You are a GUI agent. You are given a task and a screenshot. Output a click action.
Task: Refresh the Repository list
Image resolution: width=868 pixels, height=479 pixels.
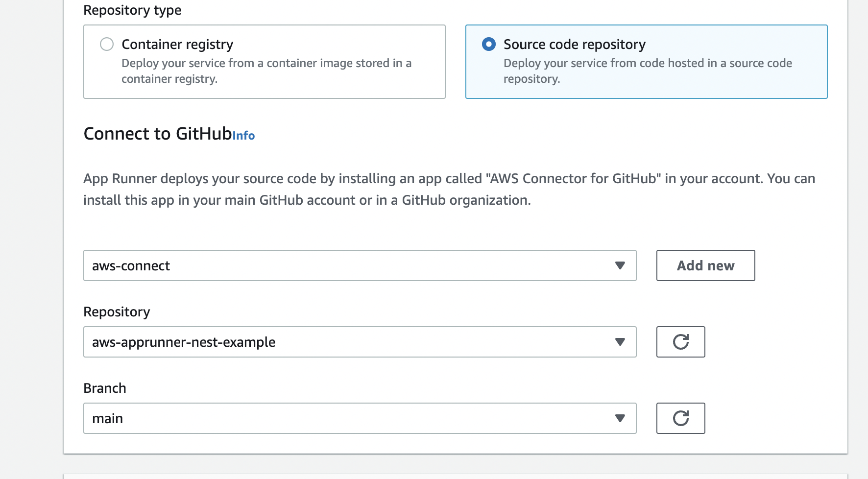pos(680,342)
